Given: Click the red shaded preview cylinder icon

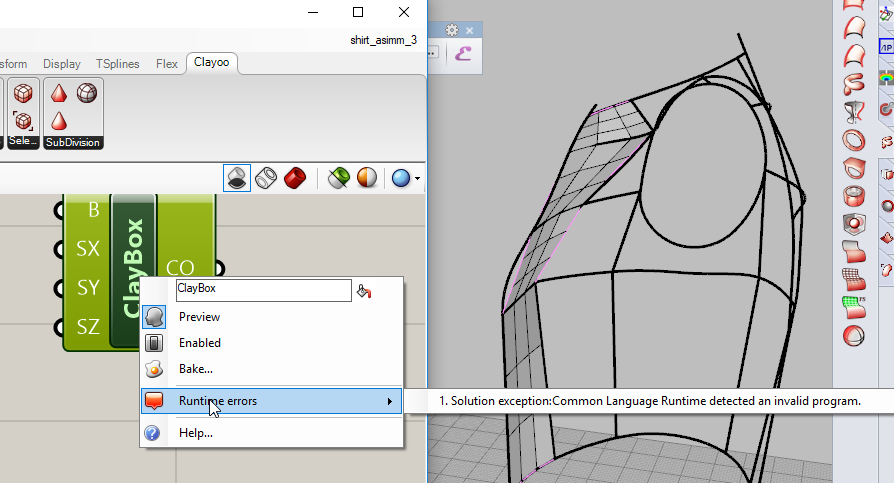Looking at the screenshot, I should tap(294, 178).
